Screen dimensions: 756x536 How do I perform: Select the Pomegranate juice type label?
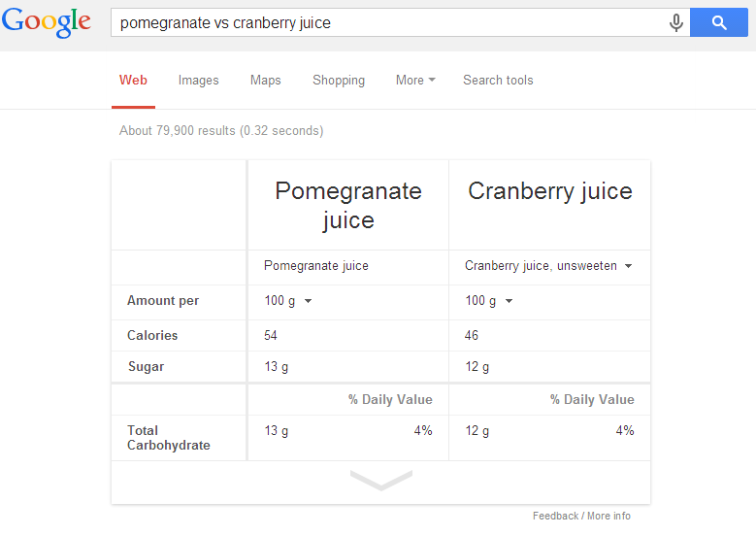315,266
